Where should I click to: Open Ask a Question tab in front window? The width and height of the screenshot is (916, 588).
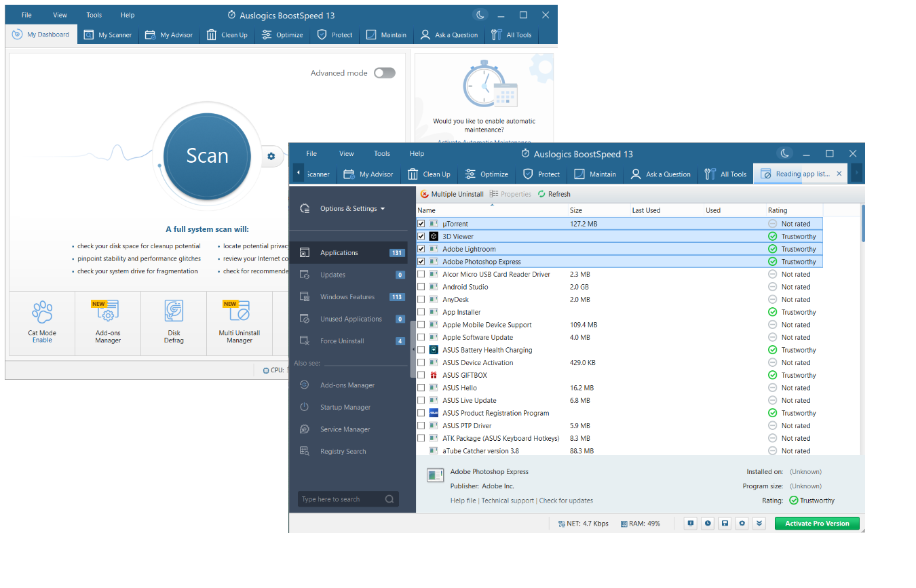point(660,174)
